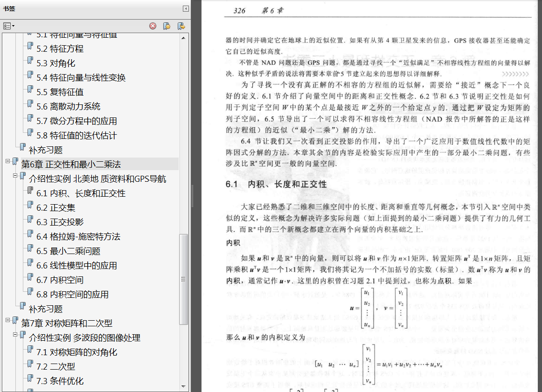542x392 pixels.
Task: Open bookmark 7.2 二次型
Action: click(x=56, y=366)
